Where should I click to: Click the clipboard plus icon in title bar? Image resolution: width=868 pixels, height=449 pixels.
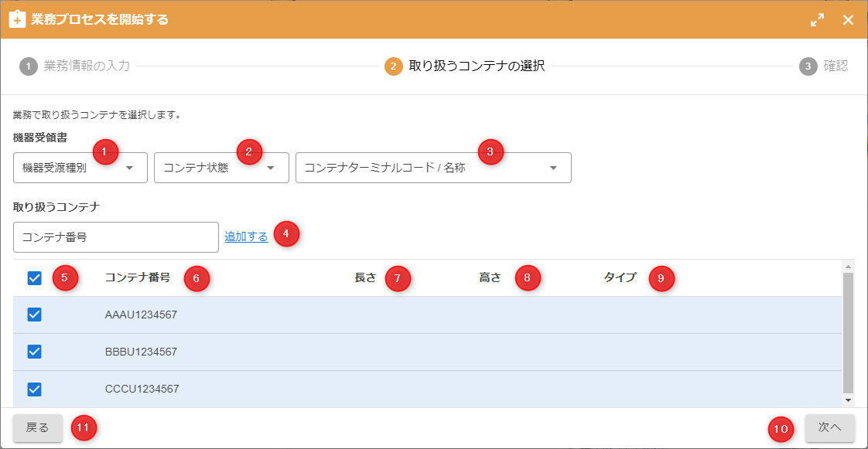(x=18, y=19)
